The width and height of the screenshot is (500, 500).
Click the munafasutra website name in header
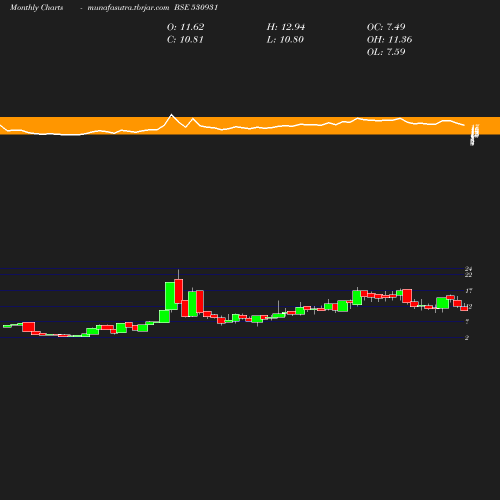tap(128, 8)
